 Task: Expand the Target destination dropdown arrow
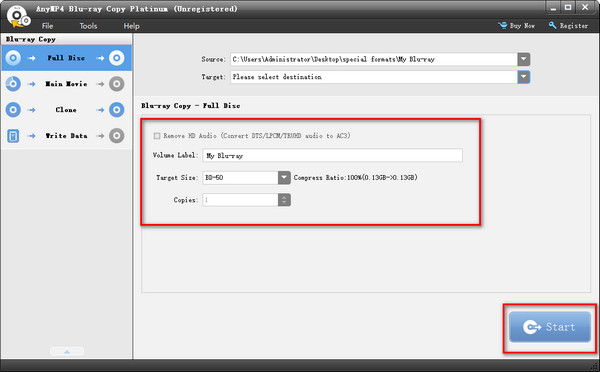523,77
